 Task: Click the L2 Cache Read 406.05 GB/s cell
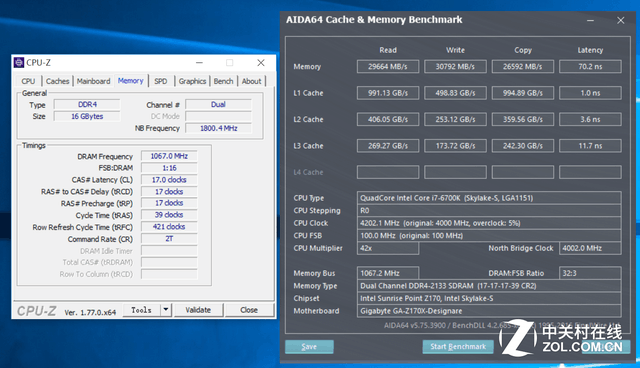[x=388, y=119]
